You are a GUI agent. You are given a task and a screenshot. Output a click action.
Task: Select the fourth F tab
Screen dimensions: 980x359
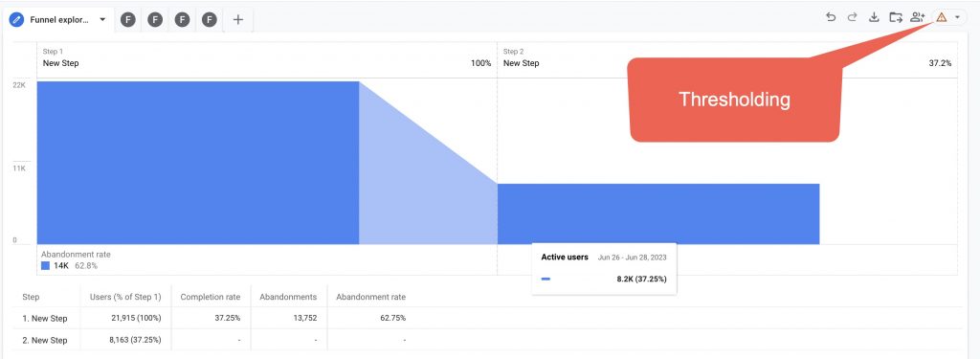[210, 19]
